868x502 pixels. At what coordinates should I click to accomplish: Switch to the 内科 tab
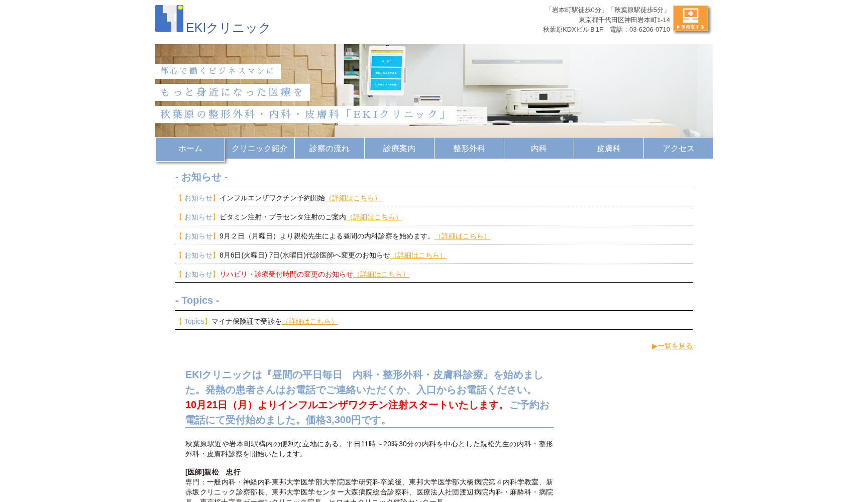pos(538,148)
